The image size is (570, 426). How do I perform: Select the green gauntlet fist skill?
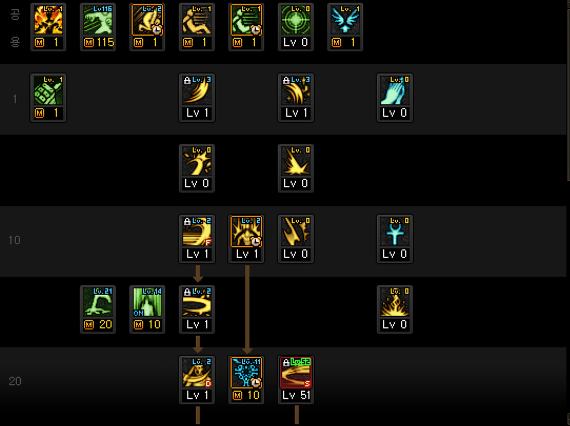click(x=48, y=98)
